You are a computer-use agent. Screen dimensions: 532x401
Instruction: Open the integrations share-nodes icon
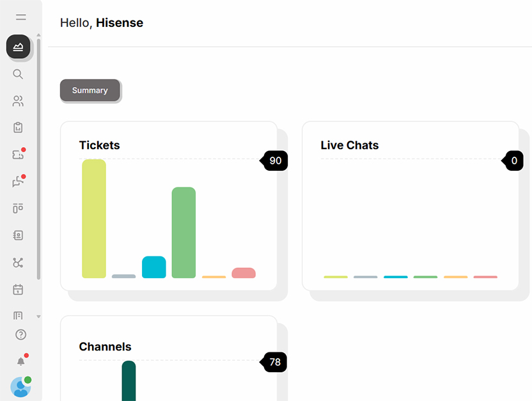[x=18, y=262]
